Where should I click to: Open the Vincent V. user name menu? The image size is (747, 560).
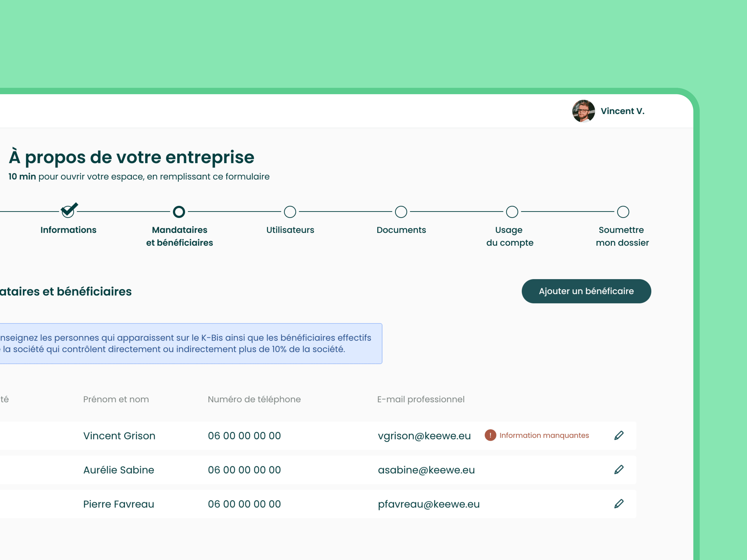tap(622, 111)
